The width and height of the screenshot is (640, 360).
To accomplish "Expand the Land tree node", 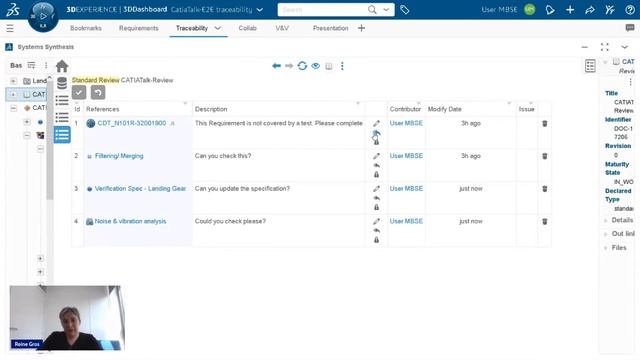I will (x=13, y=81).
